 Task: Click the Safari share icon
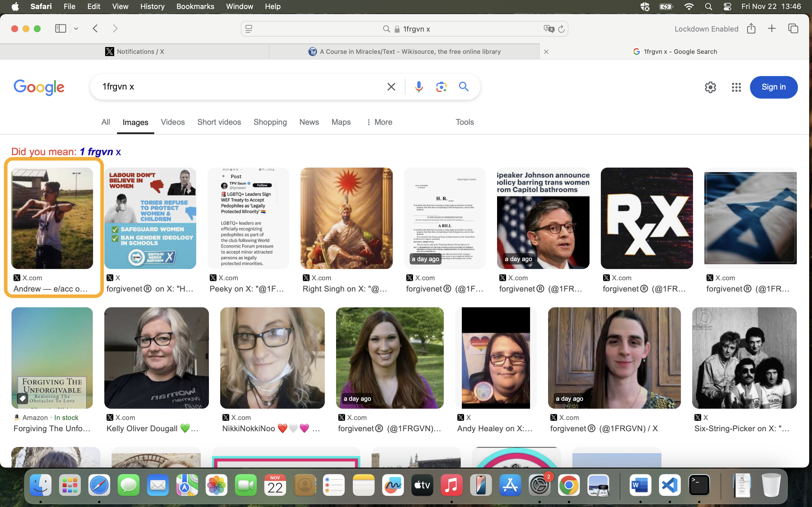[751, 28]
